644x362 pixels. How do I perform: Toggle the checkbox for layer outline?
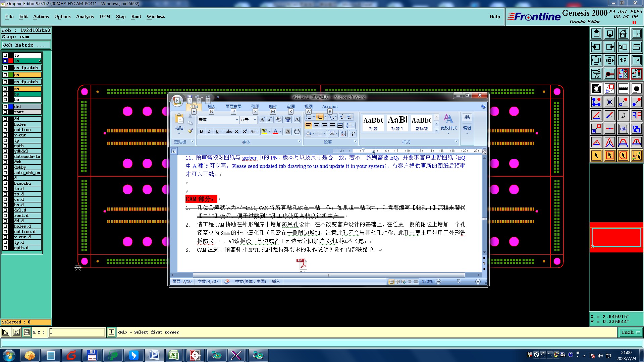click(5, 130)
